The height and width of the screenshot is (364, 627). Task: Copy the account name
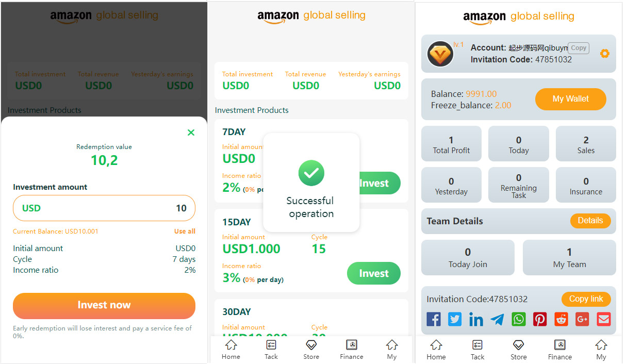tap(579, 48)
